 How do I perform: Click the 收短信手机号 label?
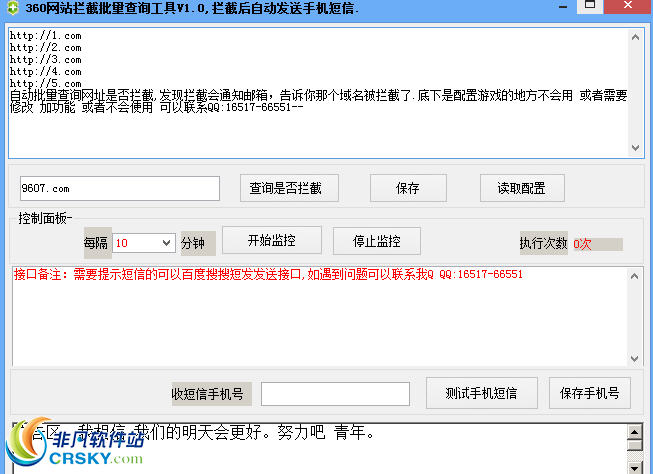212,394
